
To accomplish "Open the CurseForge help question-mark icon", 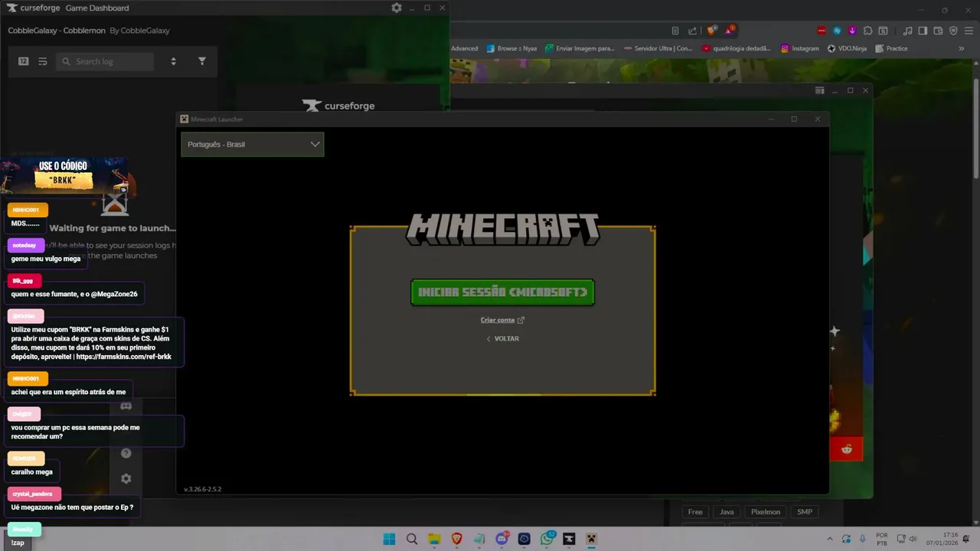I will 126,453.
